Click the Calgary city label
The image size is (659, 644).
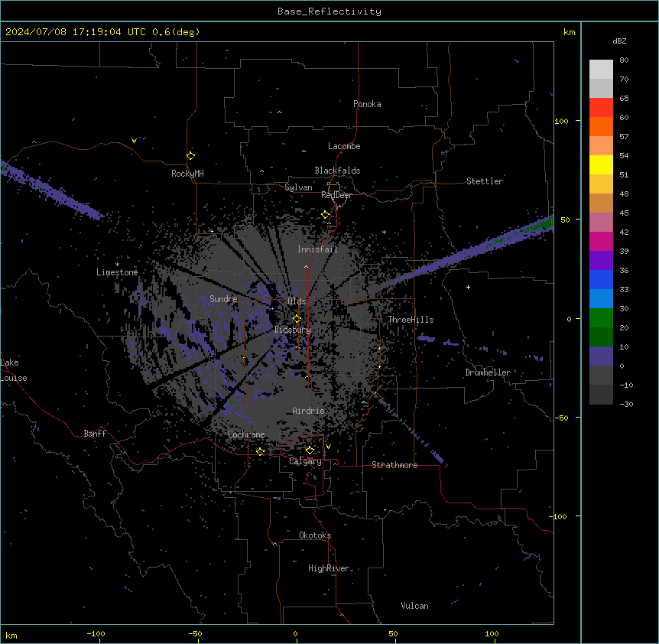305,461
